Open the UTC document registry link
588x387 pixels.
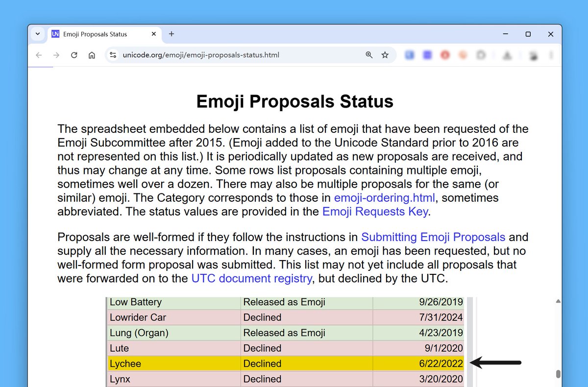251,278
